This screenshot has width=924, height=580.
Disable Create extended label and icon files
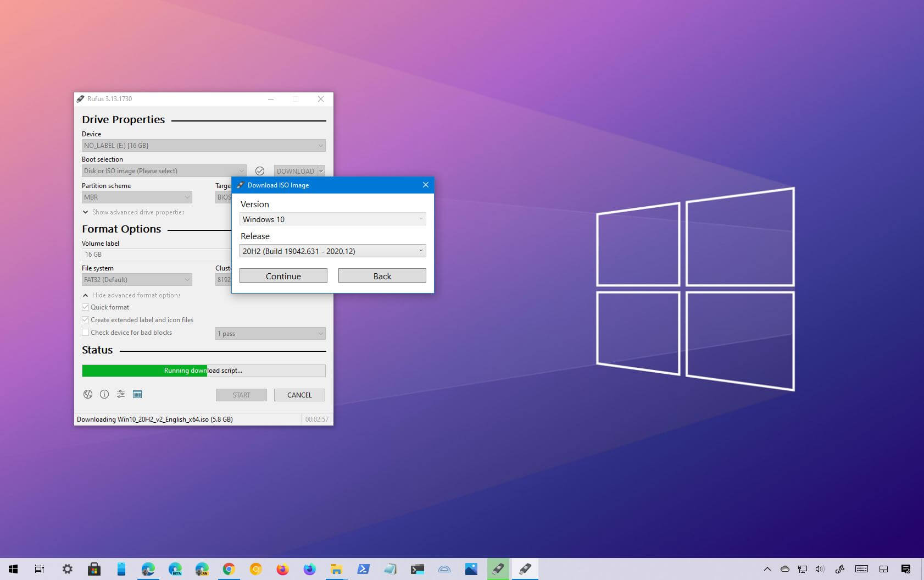[x=86, y=319]
